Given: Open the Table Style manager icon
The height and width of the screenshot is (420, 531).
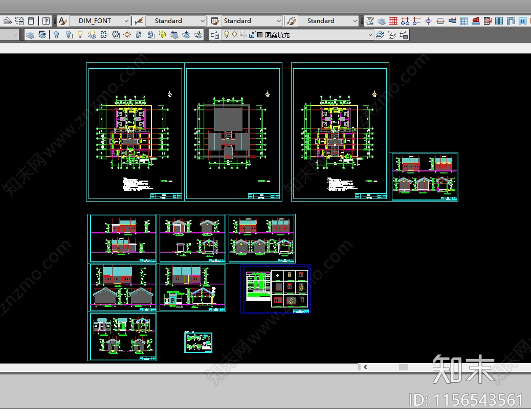Looking at the screenshot, I should click(x=215, y=21).
